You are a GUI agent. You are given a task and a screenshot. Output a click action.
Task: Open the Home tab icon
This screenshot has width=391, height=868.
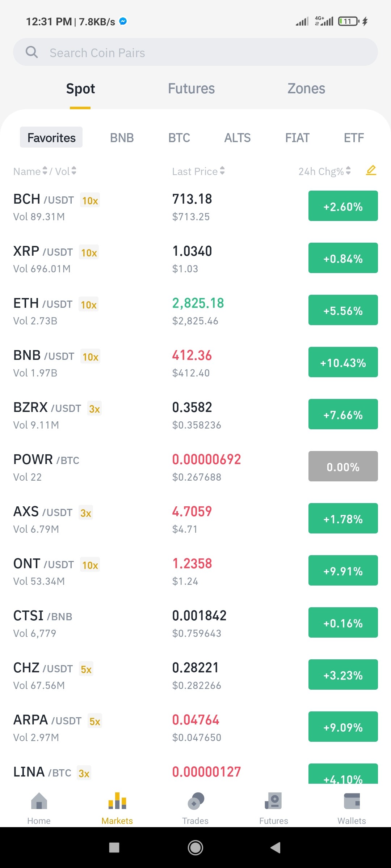(x=39, y=801)
